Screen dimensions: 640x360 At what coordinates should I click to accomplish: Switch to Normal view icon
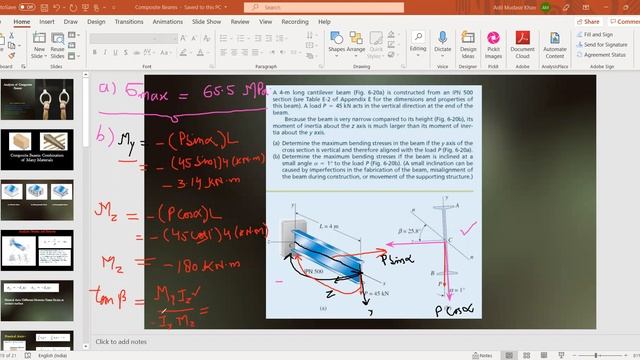click(x=509, y=356)
